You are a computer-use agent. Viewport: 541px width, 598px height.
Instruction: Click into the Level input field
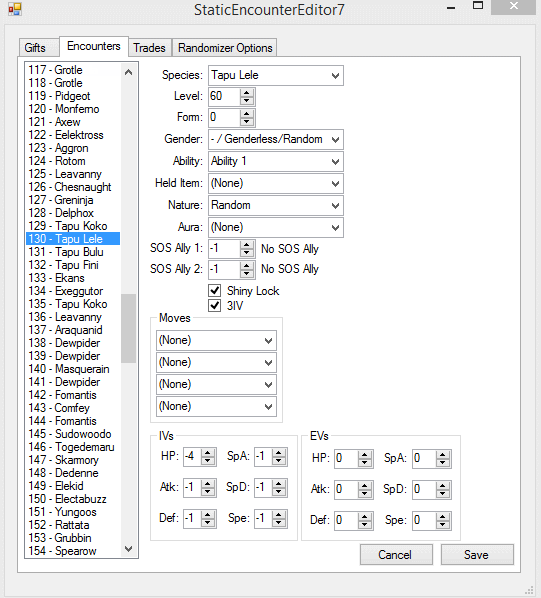pyautogui.click(x=225, y=97)
